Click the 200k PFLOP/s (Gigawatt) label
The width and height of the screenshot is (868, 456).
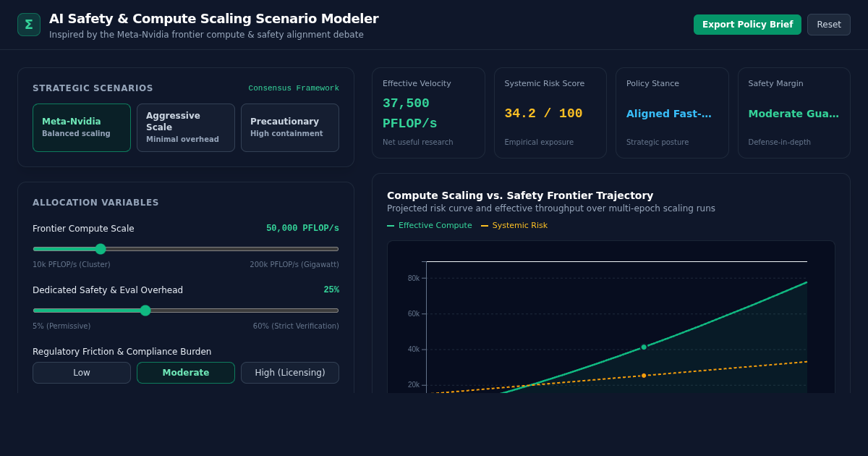[294, 264]
